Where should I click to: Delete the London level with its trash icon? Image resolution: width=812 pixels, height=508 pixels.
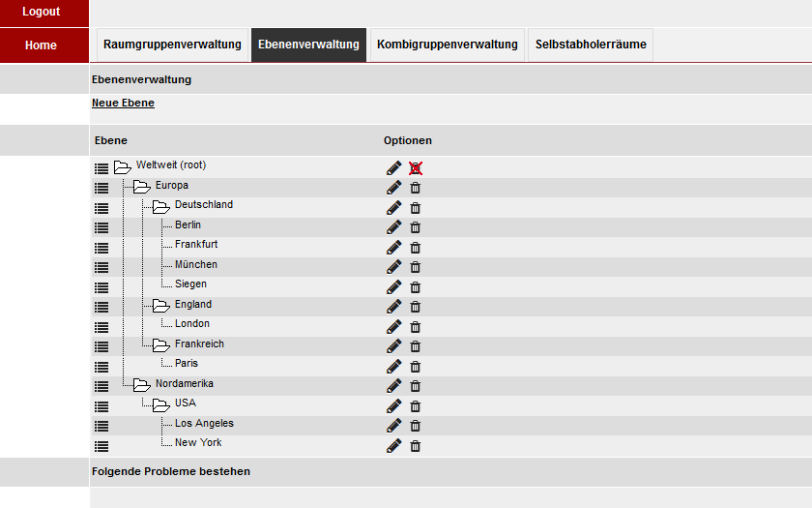tap(416, 327)
